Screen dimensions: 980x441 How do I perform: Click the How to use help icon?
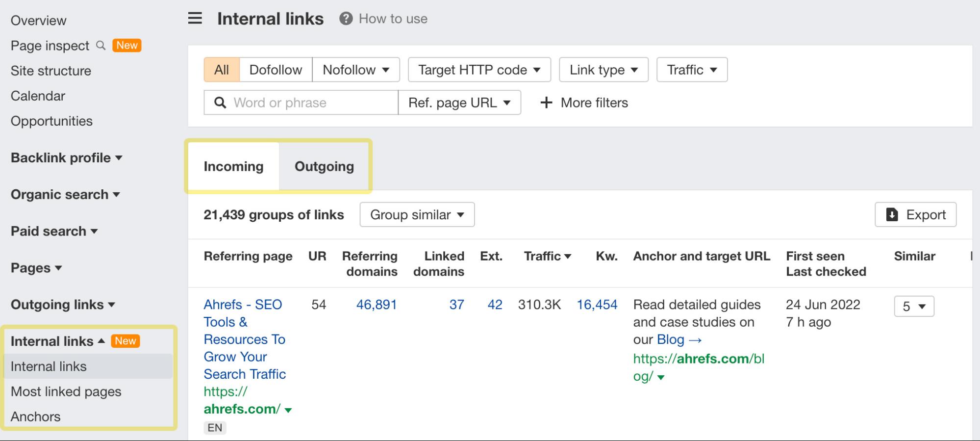click(346, 19)
